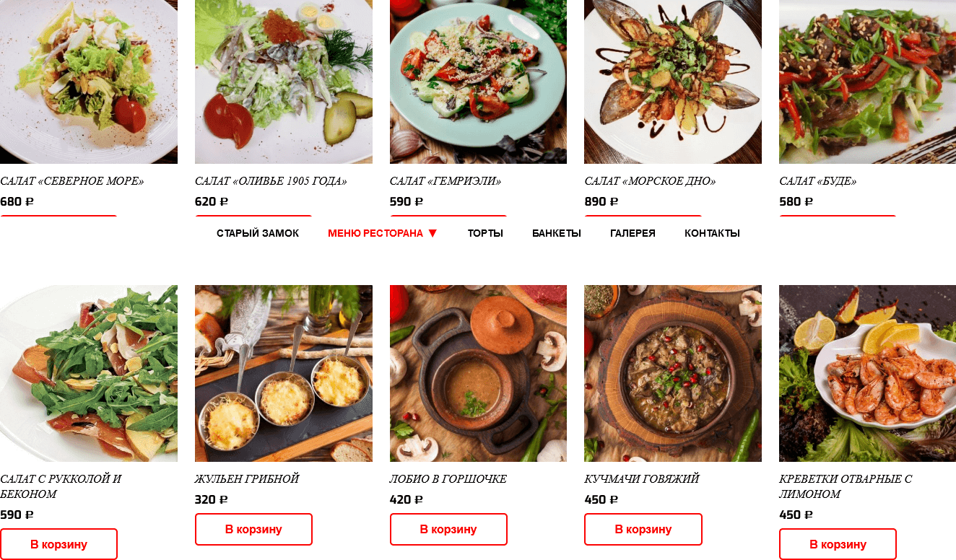
Task: Go to the ТОРТЫ section
Action: (485, 233)
